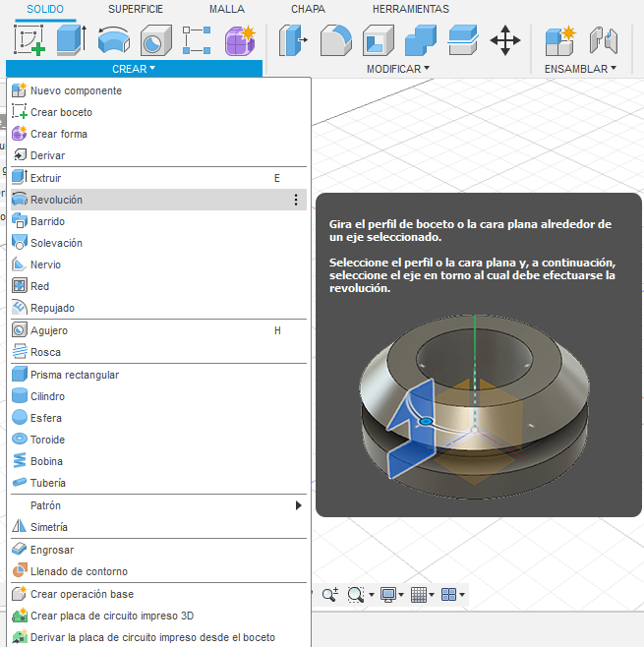Switch to the HERRAMIENTAS tab
Viewport: 644px width, 647px height.
point(411,9)
